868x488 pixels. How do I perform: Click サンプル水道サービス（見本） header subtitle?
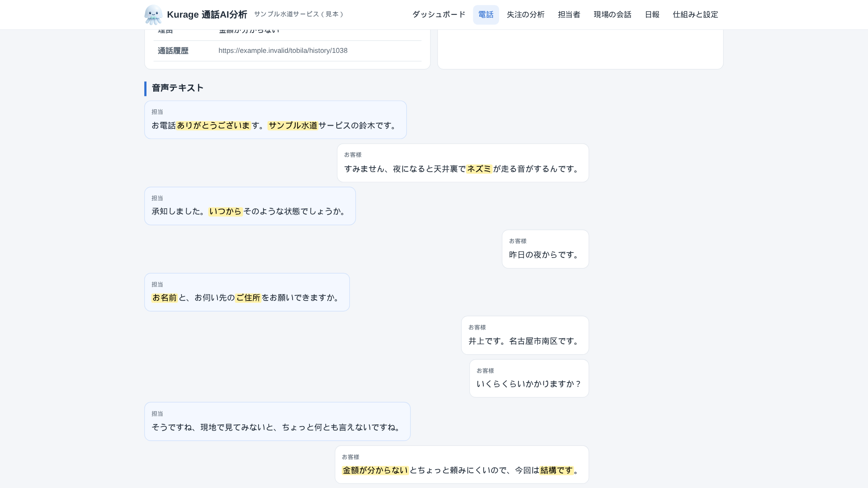click(299, 14)
